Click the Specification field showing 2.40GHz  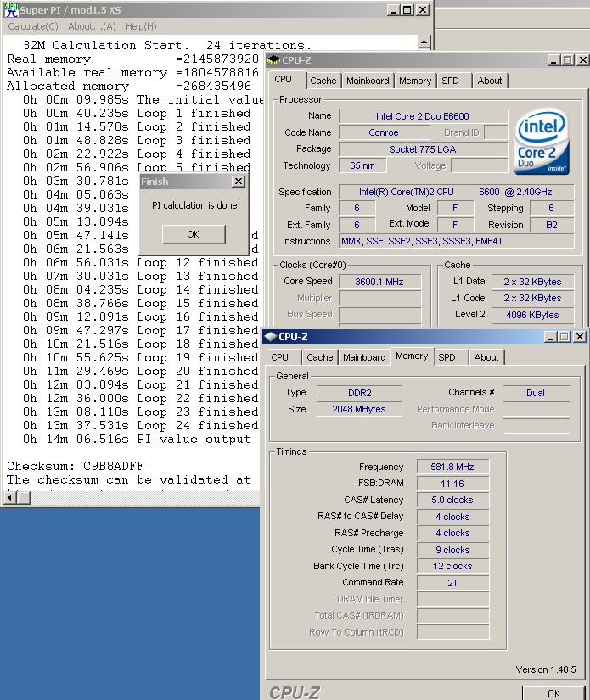[456, 192]
